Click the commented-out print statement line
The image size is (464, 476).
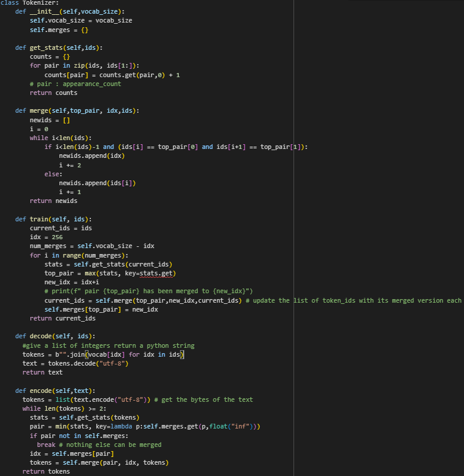pos(149,291)
